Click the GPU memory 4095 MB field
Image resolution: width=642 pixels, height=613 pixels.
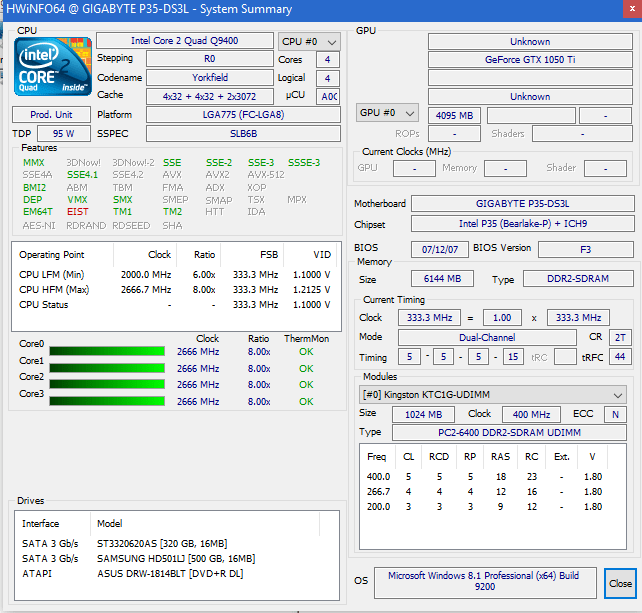(454, 115)
